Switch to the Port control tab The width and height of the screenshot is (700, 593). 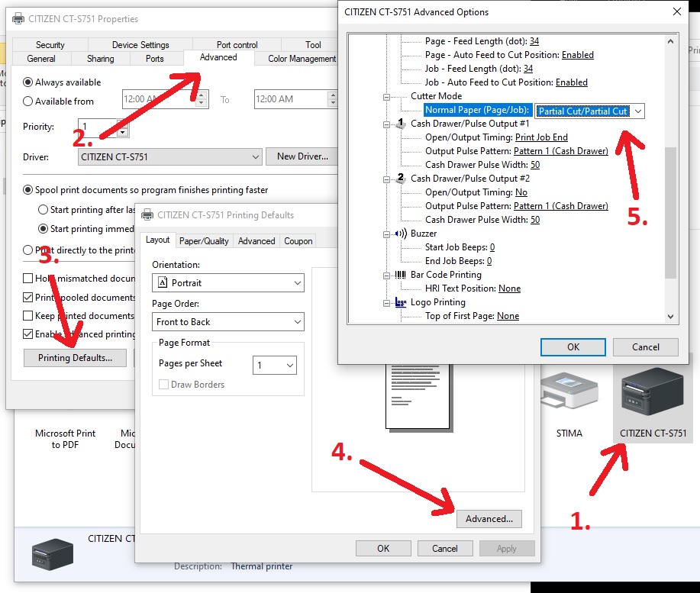tap(237, 44)
